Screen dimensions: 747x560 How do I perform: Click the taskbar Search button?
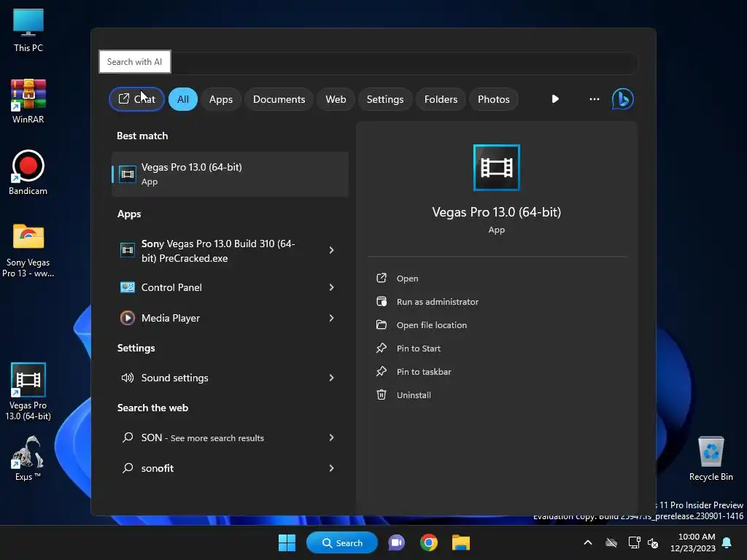tap(342, 542)
